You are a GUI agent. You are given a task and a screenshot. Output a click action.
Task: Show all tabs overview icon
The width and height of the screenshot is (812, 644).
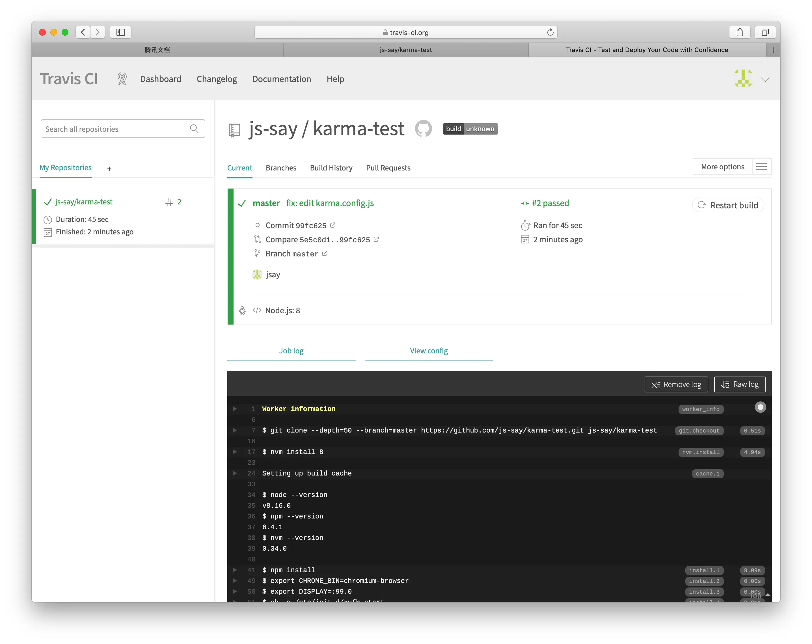point(765,32)
